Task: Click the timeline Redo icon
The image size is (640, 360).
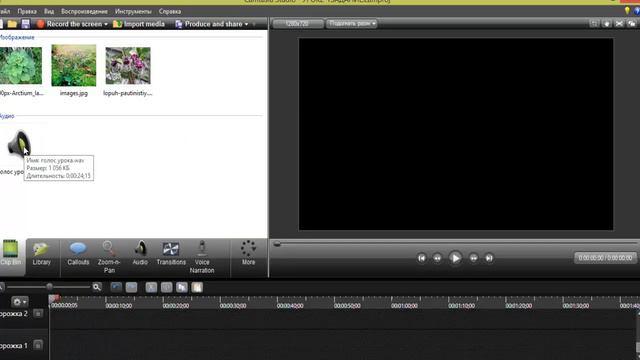Action: click(131, 287)
